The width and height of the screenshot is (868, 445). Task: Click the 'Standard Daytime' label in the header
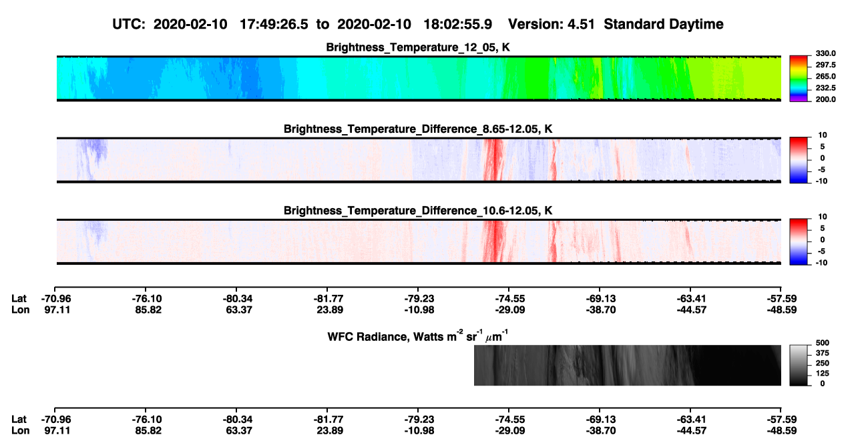(x=662, y=25)
